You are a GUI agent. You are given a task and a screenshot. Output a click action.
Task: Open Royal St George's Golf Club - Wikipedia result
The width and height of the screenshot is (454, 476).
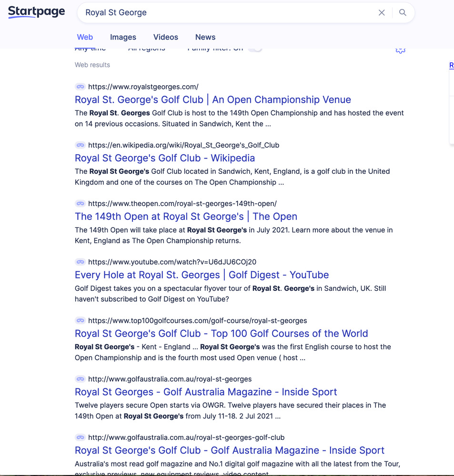(x=165, y=158)
